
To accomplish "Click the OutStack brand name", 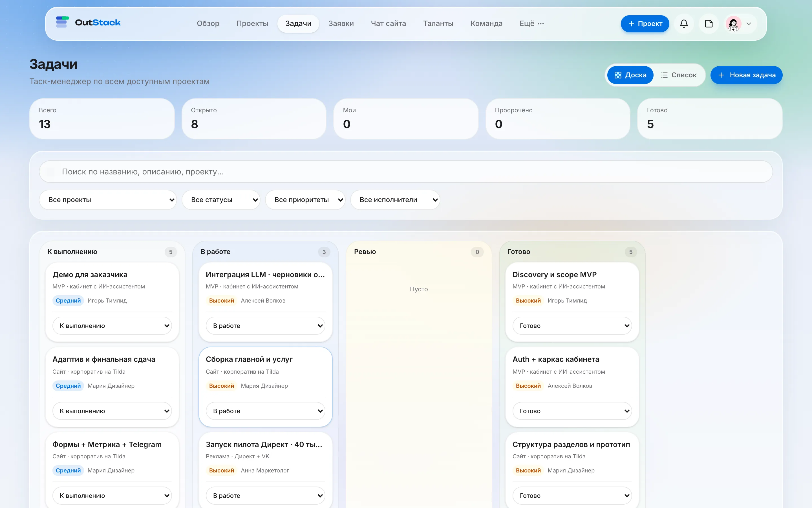I will pos(98,23).
